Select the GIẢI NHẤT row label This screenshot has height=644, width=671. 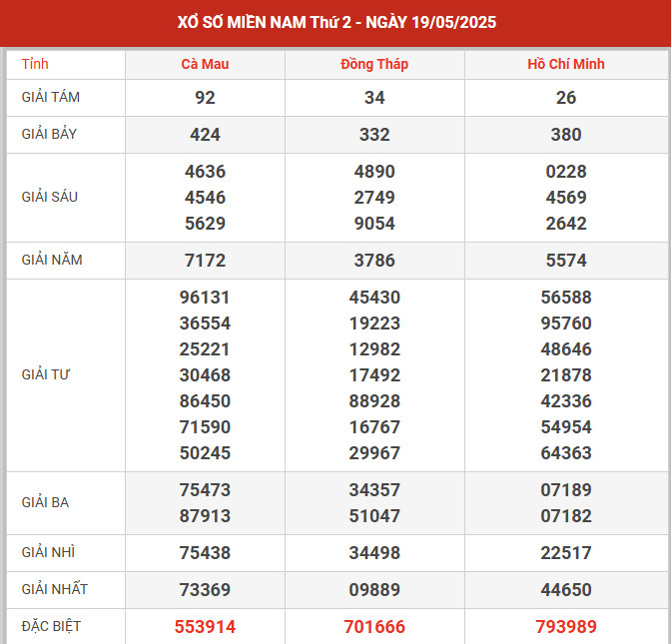click(x=54, y=589)
